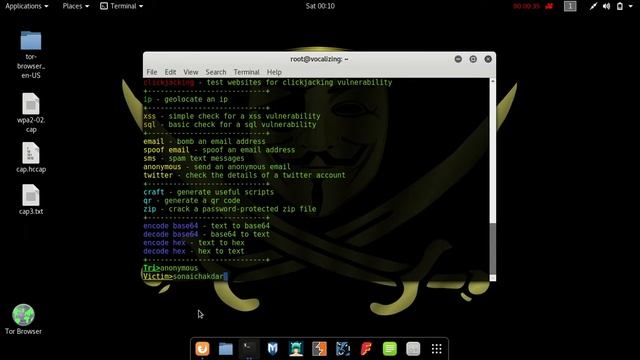
Task: Click 'xss - simple check' line
Action: [x=232, y=116]
